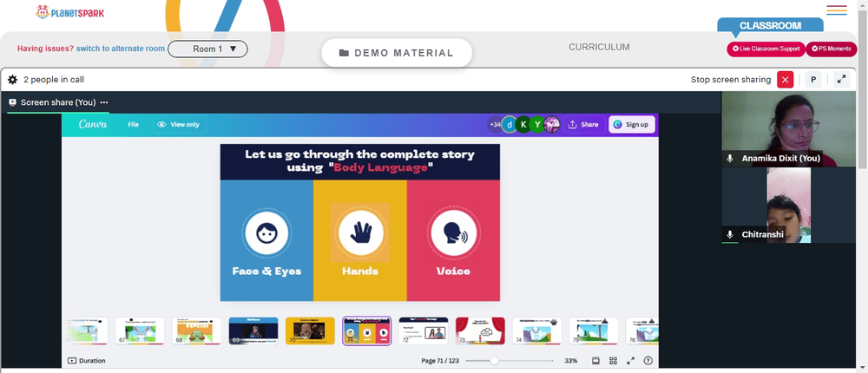Click the PlanetSpark logo
The width and height of the screenshot is (868, 373).
point(69,11)
